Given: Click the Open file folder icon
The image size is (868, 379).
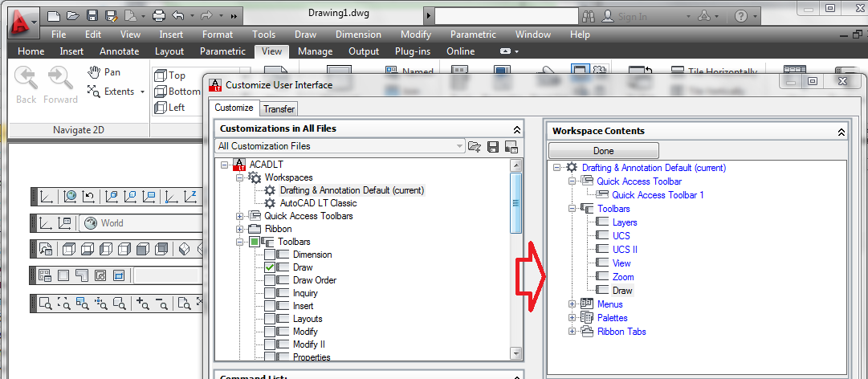Looking at the screenshot, I should coord(72,15).
